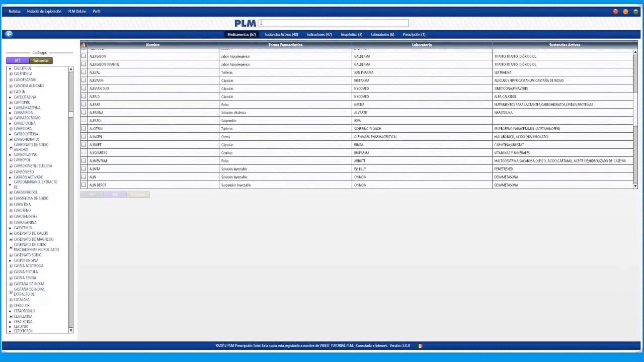Image resolution: width=644 pixels, height=362 pixels.
Task: Click the warning triangle column header icon
Action: click(84, 45)
